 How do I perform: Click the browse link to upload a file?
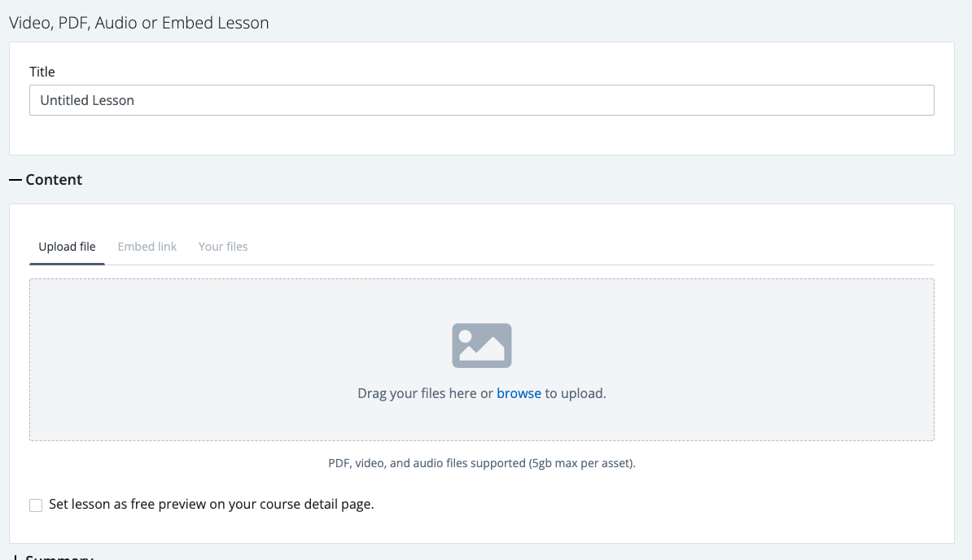[x=519, y=393]
